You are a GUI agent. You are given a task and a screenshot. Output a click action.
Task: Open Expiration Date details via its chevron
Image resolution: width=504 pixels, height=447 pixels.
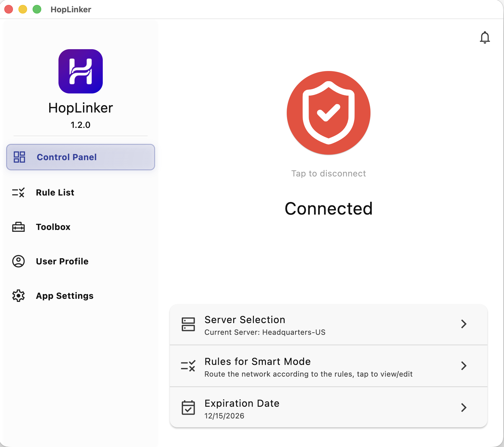(464, 408)
